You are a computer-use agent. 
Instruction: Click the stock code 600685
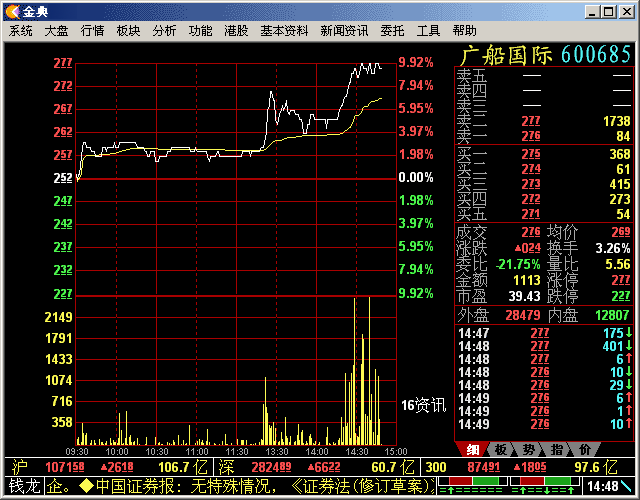point(596,55)
